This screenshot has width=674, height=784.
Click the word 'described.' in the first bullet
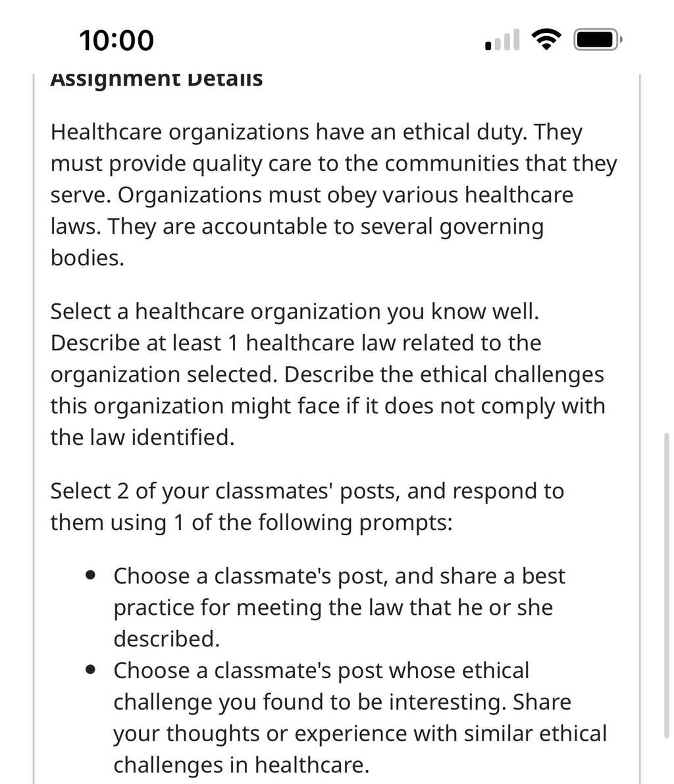tap(167, 639)
